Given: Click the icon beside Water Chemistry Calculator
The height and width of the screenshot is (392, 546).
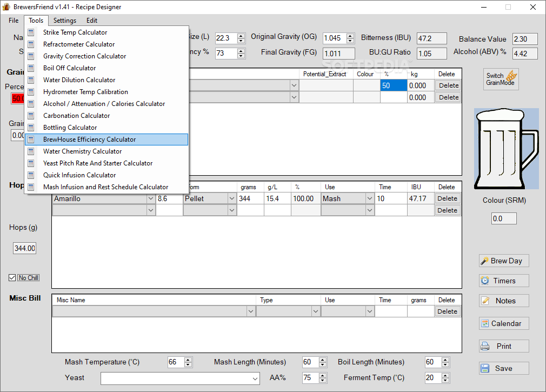Looking at the screenshot, I should click(31, 151).
